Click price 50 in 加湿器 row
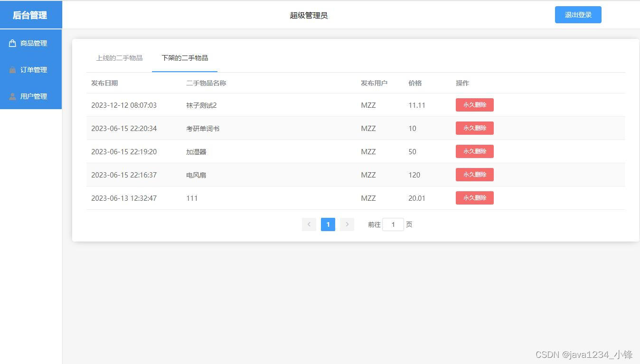640x364 pixels. (x=412, y=152)
